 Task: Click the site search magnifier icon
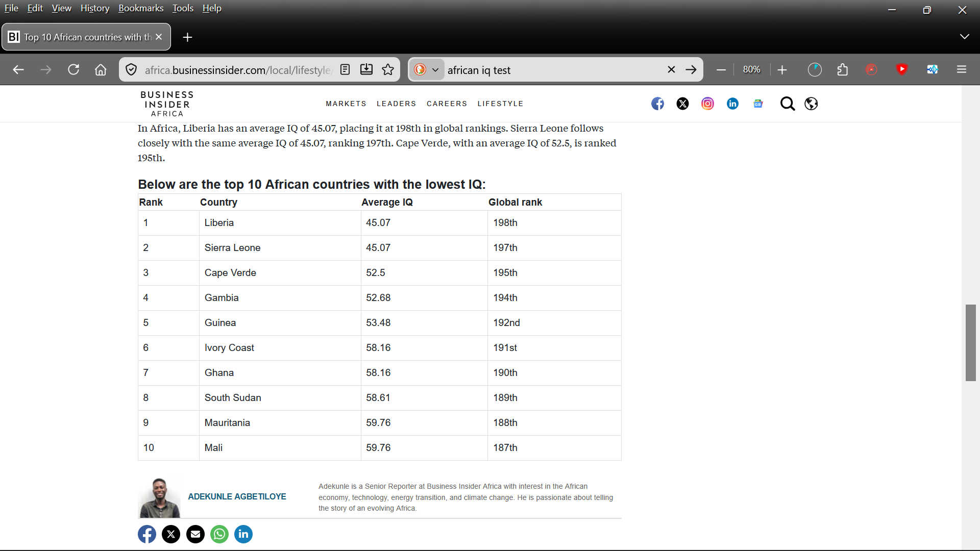[787, 104]
